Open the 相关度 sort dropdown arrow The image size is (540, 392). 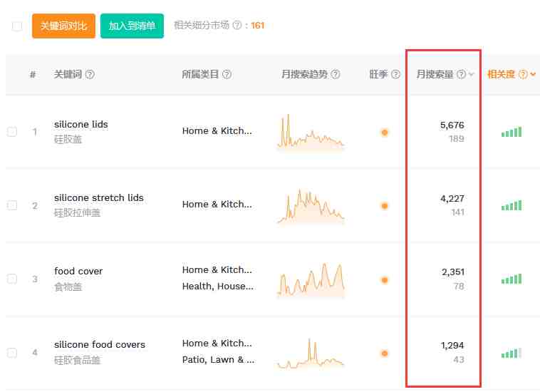(533, 75)
